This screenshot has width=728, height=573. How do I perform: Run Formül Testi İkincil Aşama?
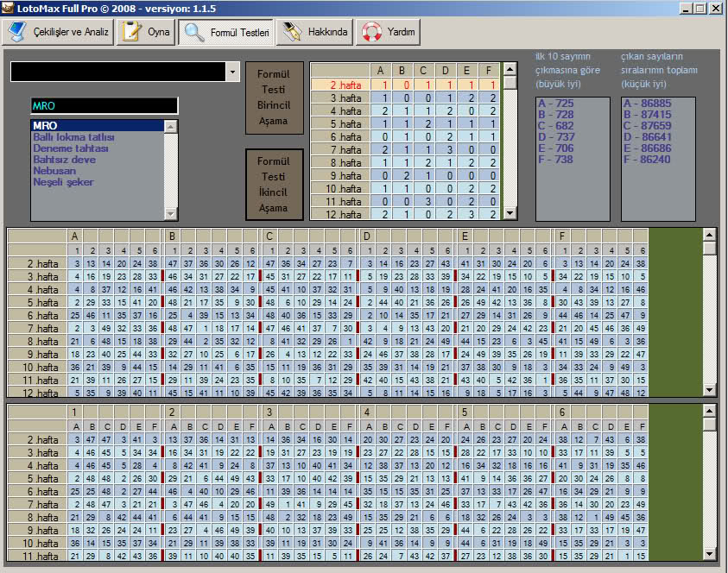(x=274, y=184)
